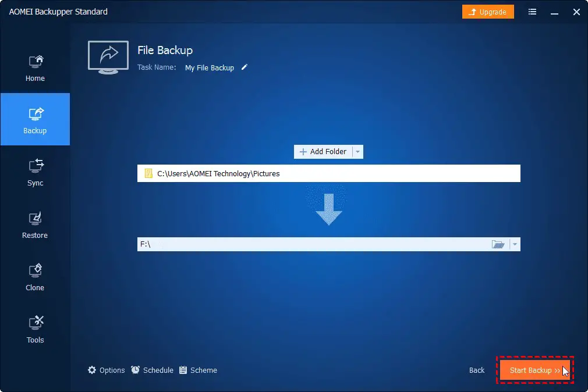This screenshot has width=588, height=392.
Task: Go to the Home section in the sidebar
Action: click(x=35, y=68)
